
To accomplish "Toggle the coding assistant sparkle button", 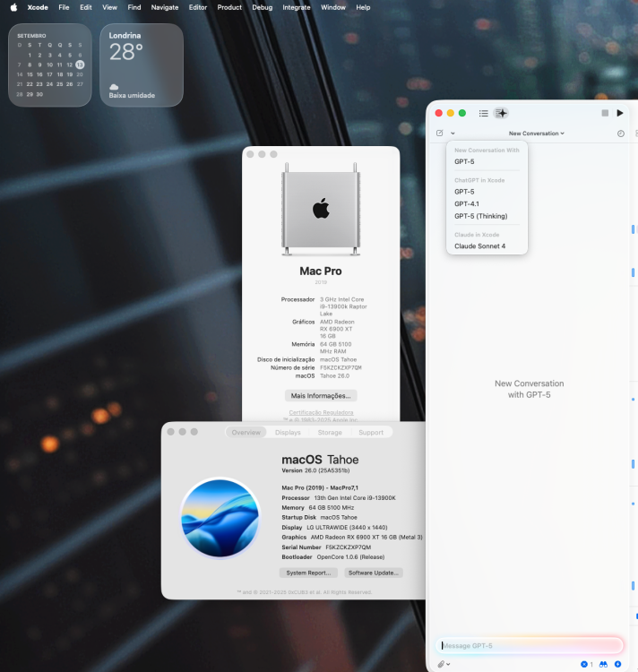I will click(x=501, y=113).
